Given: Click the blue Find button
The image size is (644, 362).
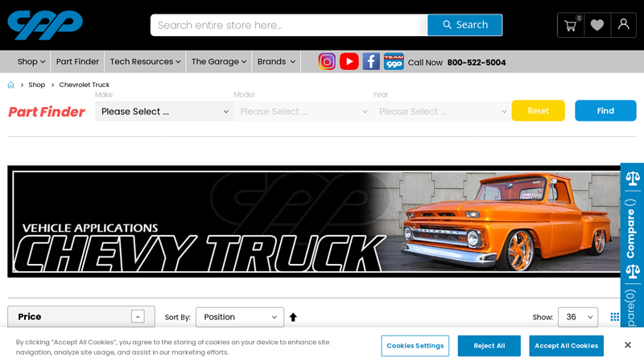Looking at the screenshot, I should tap(605, 111).
